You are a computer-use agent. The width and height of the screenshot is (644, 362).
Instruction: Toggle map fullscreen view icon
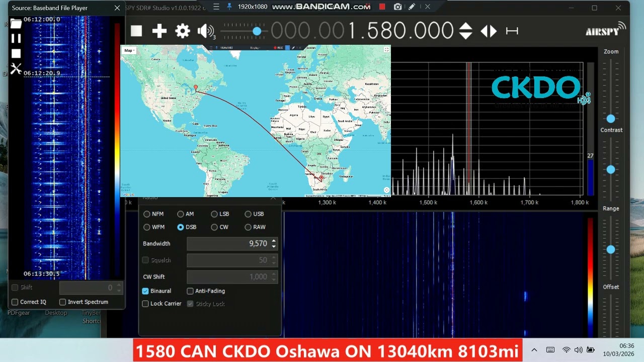tap(386, 49)
